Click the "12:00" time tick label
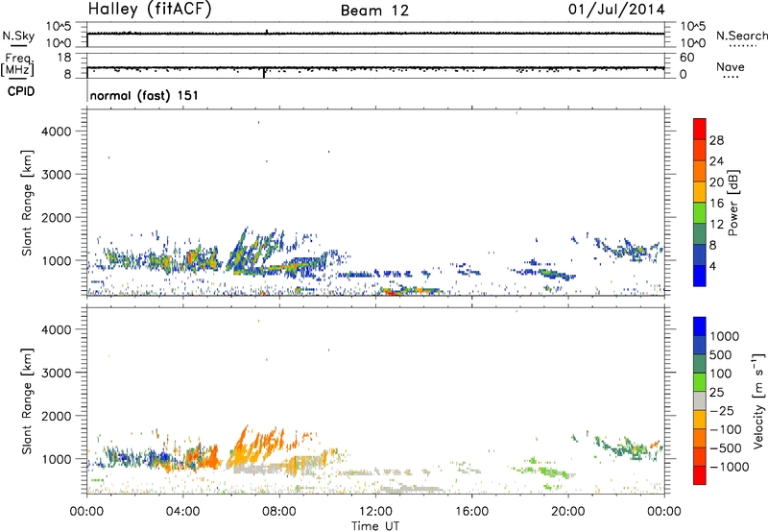The height and width of the screenshot is (532, 768). click(375, 512)
